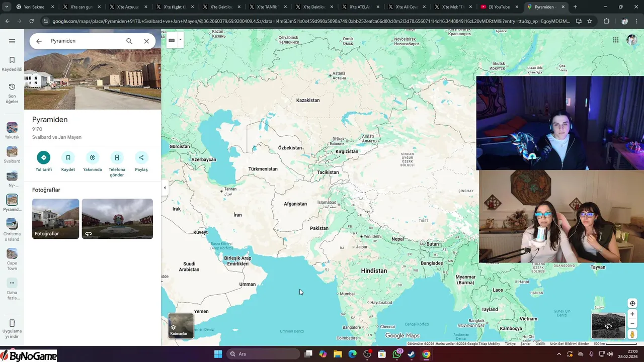Click the Yakınında nearby button
The width and height of the screenshot is (644, 362).
pyautogui.click(x=93, y=162)
